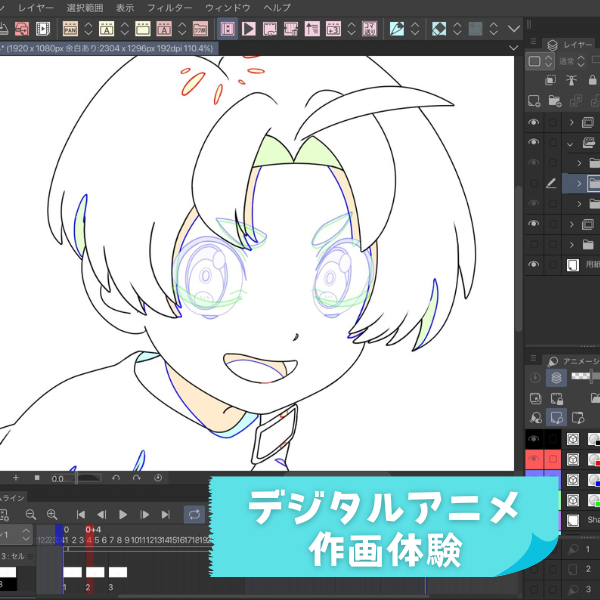
Task: Collapse the expanded second layer folder
Action: point(570,143)
